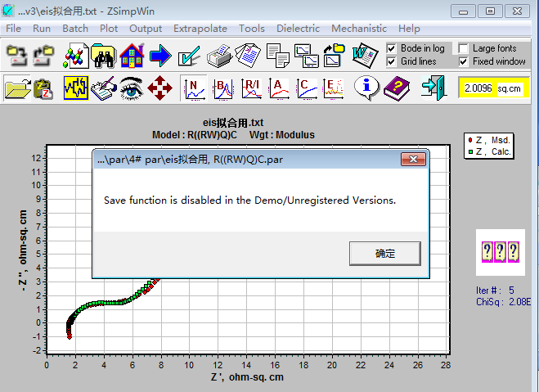Open the colored cubes model icon
539x392 pixels.
[76, 56]
